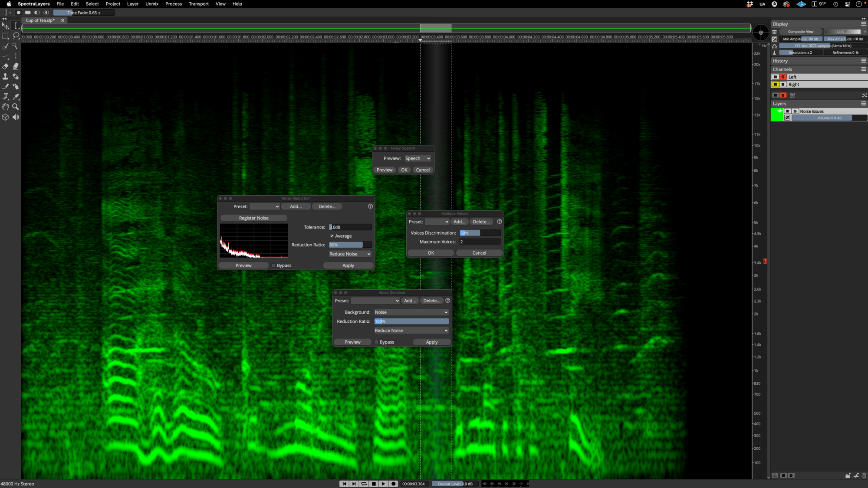Select the eraser tool

(5, 66)
